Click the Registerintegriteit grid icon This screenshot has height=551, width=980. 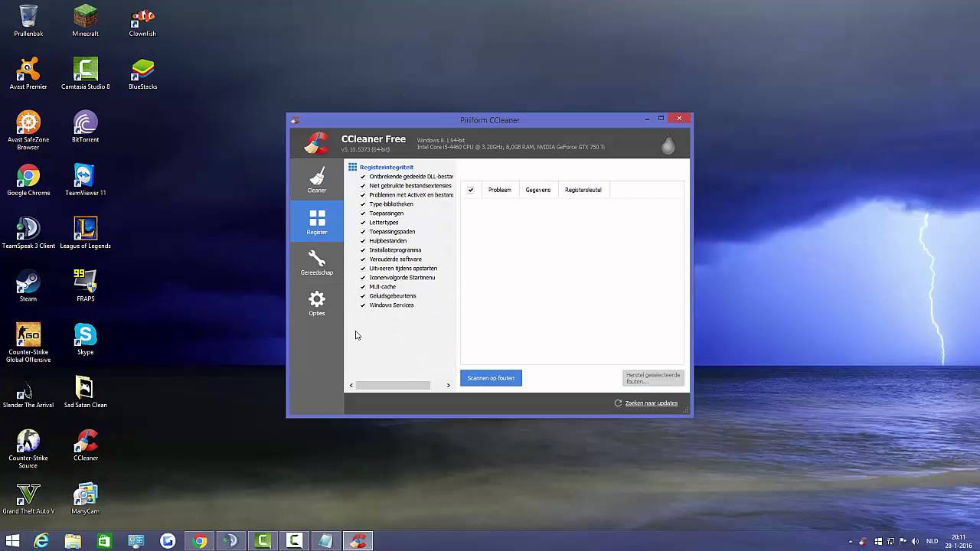click(x=352, y=167)
